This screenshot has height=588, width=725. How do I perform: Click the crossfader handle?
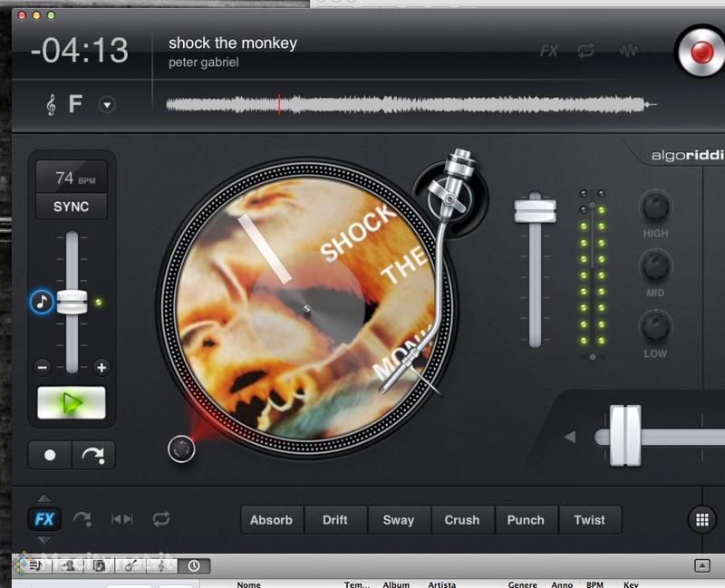coord(625,436)
